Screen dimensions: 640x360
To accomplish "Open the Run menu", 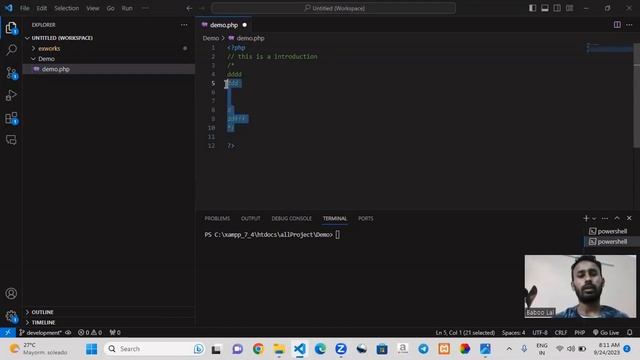I will tap(127, 8).
